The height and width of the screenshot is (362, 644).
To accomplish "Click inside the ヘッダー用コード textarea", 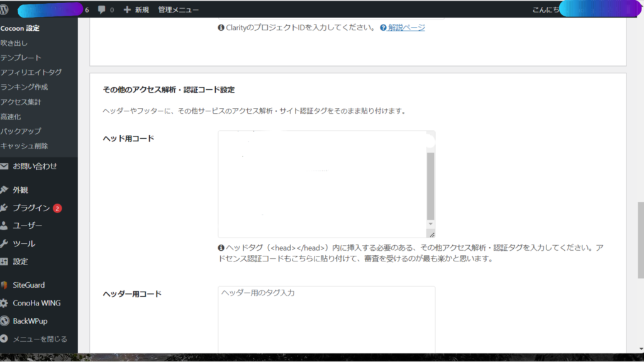I will point(326,320).
